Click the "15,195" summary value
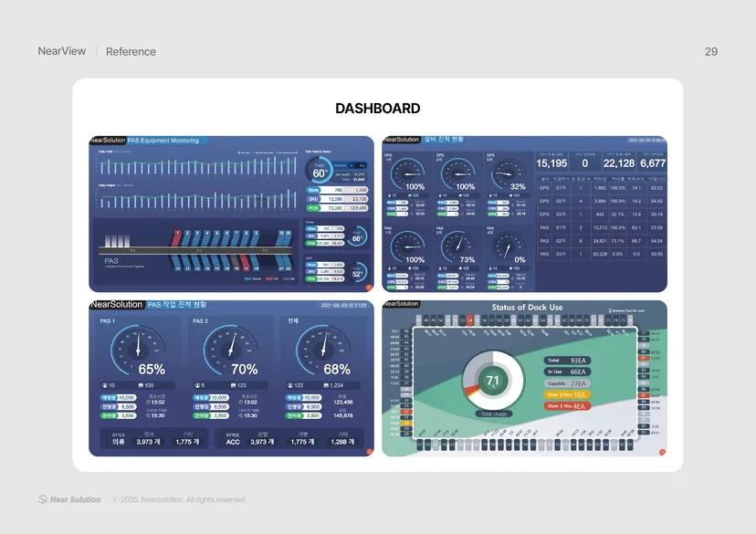 click(x=551, y=163)
